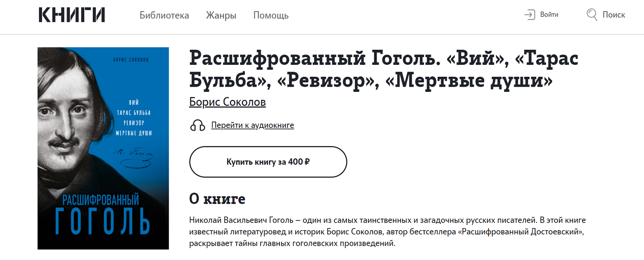Open author Борис Соколов page

(228, 102)
